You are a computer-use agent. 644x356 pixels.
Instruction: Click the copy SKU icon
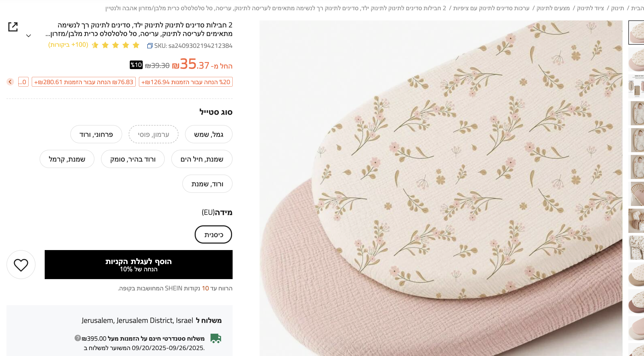pos(150,46)
